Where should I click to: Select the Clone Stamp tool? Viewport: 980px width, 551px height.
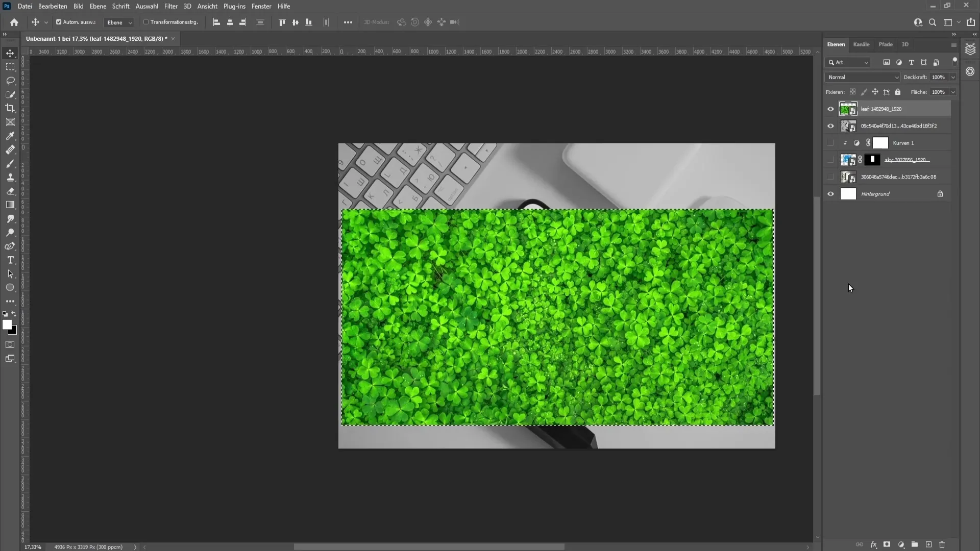coord(10,176)
